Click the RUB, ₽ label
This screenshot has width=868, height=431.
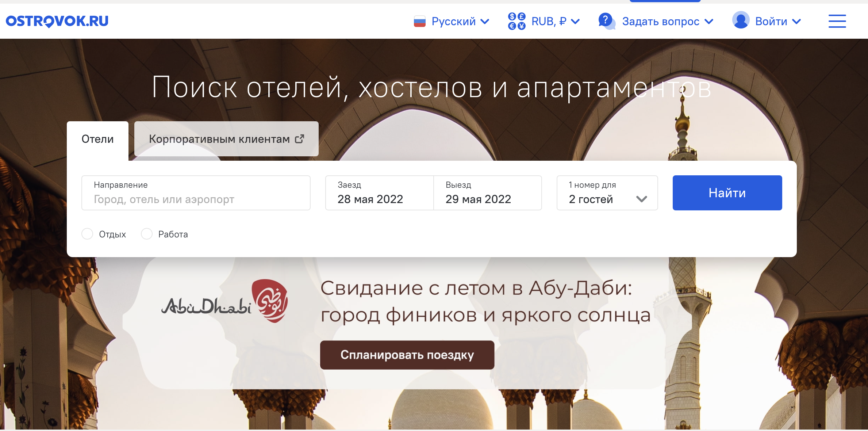(549, 22)
